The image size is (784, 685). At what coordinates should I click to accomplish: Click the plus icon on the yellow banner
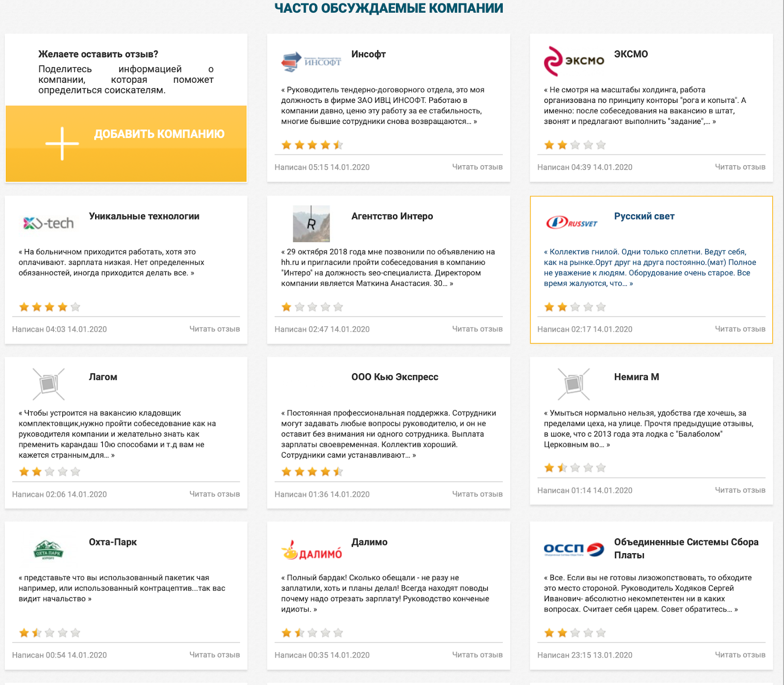[x=62, y=144]
